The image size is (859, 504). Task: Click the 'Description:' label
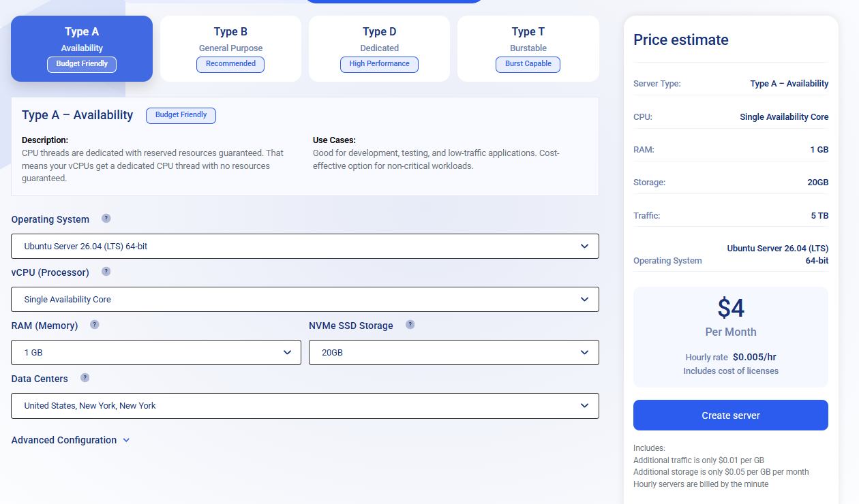(45, 140)
